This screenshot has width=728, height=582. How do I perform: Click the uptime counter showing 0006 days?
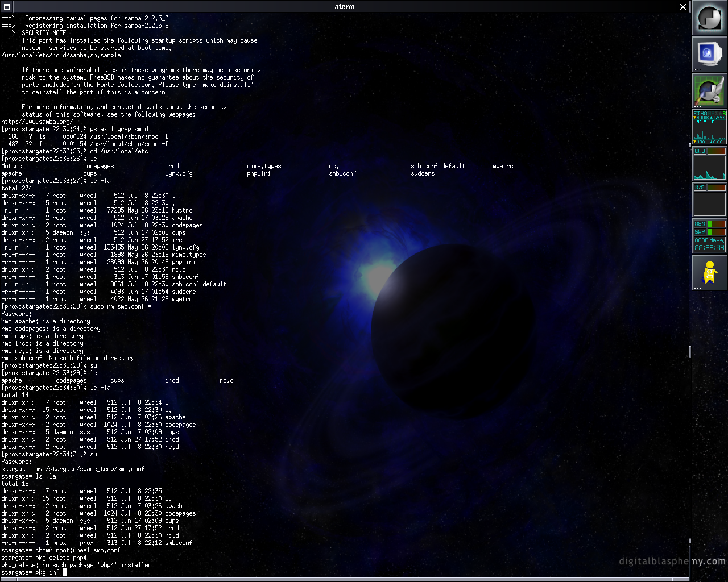coord(709,244)
